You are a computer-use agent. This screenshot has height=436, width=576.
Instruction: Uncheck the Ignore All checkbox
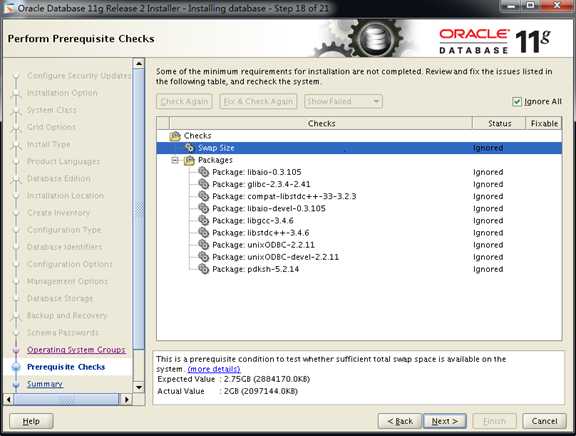click(516, 102)
